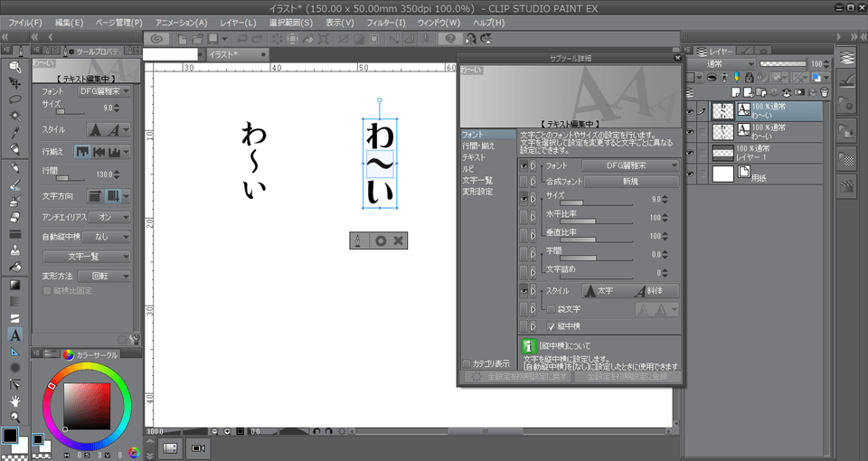
Task: Select the 行間・揃え category
Action: pos(477,146)
